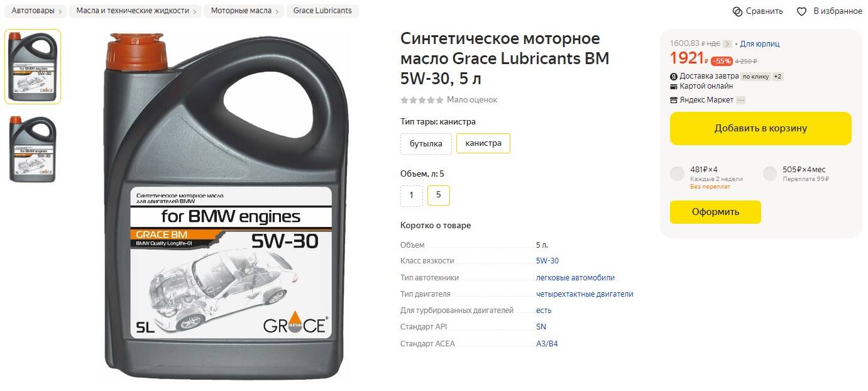868x391 pixels.
Task: Open the Моторные масла breadcrumb
Action: (x=244, y=11)
